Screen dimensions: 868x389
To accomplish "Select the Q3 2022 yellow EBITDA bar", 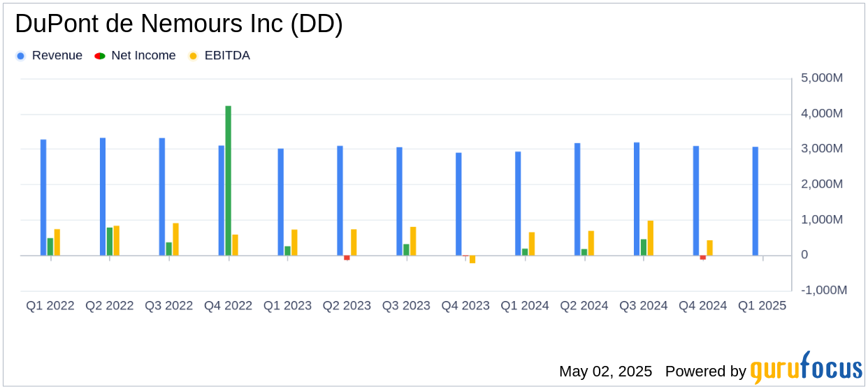I will click(x=175, y=240).
